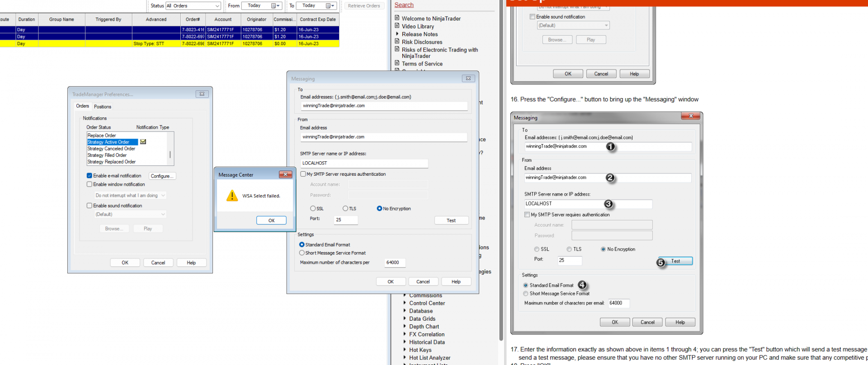Expand the Historical Data help topic
Image resolution: width=868 pixels, height=365 pixels.
(405, 342)
